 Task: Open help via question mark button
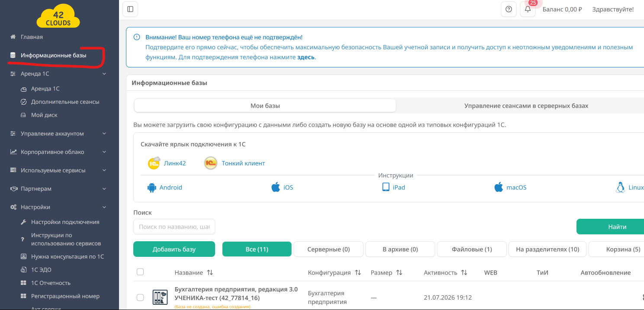click(509, 9)
